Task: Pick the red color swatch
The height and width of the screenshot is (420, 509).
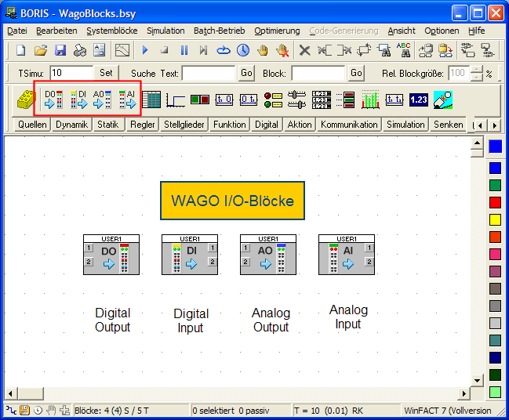Action: [x=495, y=202]
